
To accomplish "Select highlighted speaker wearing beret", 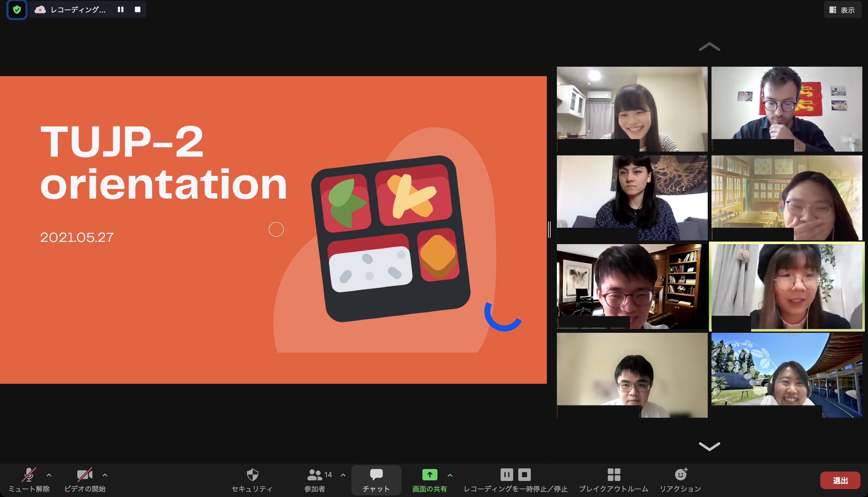I will 787,286.
